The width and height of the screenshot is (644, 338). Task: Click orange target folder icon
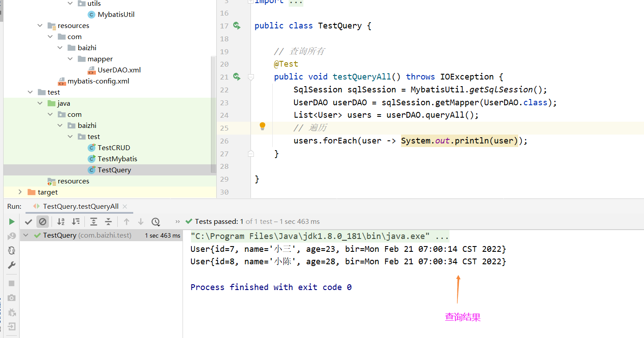[x=31, y=192]
